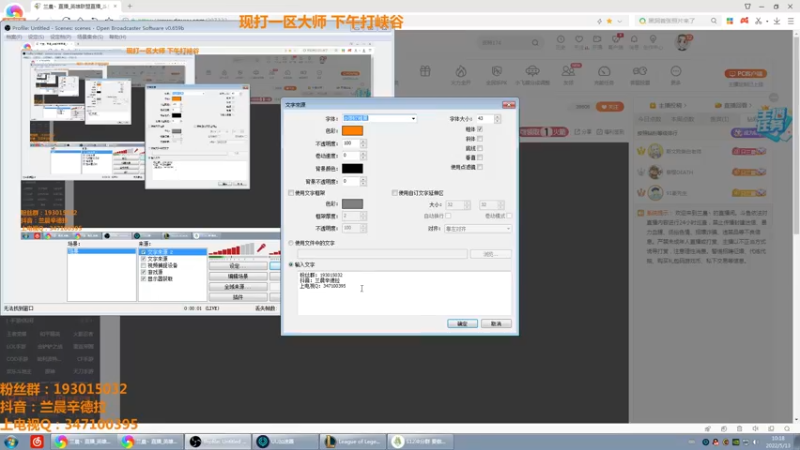Open the more (three dots) circle icon

click(x=676, y=71)
